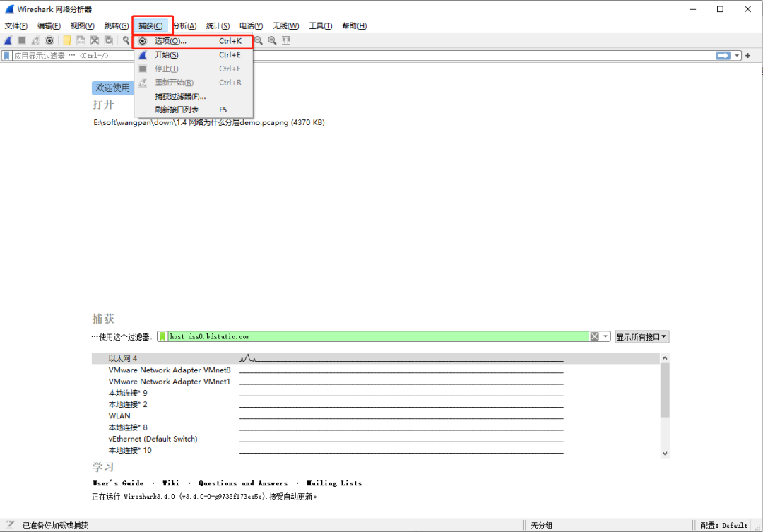Select the VMware Network Adapter VMnet8 interface
The height and width of the screenshot is (532, 763).
tap(375, 370)
